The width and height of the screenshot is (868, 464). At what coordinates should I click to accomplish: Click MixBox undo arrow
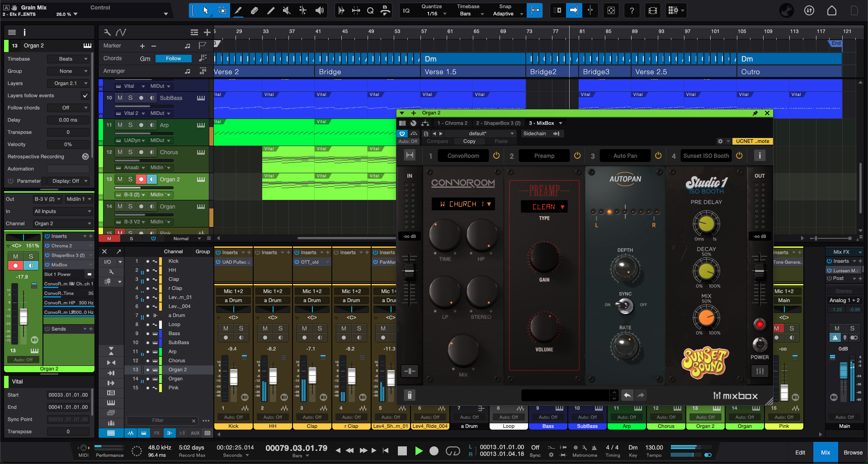point(627,395)
